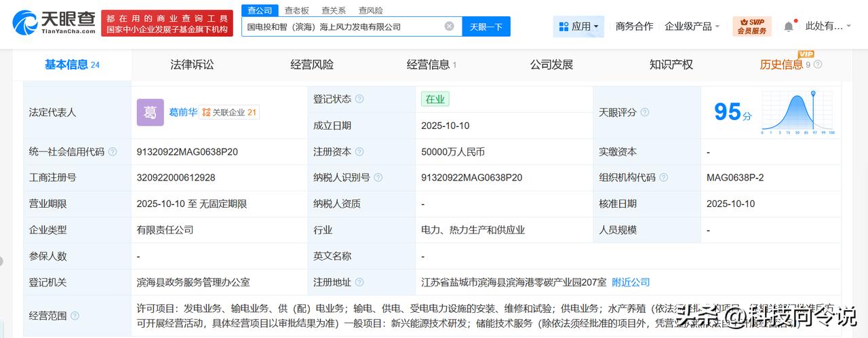Click the 附近公司 link
This screenshot has height=338, width=868.
[631, 282]
